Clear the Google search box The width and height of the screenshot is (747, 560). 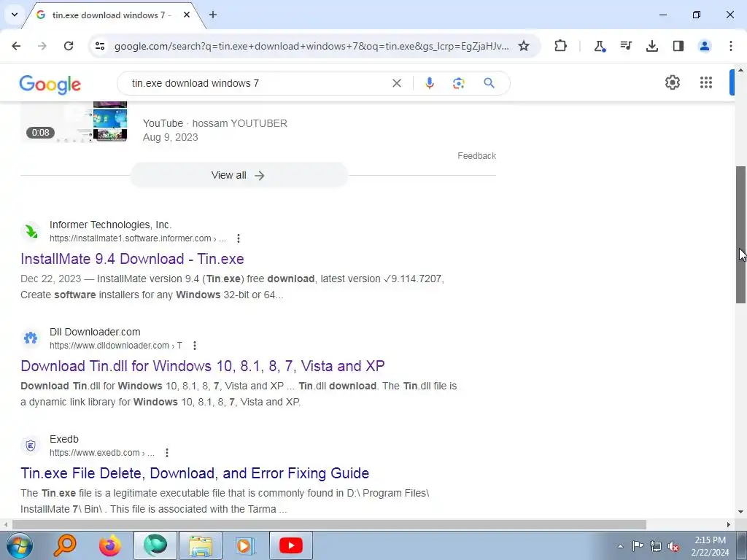[x=396, y=83]
